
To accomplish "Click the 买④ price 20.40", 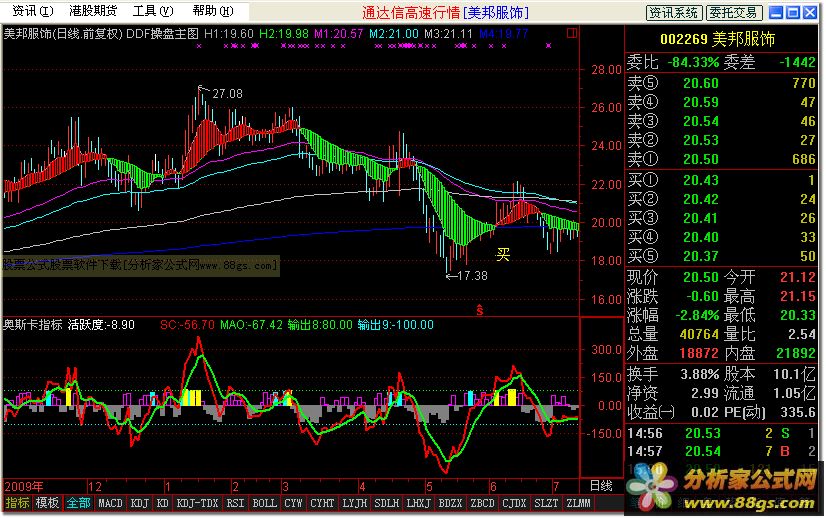I will pos(701,237).
